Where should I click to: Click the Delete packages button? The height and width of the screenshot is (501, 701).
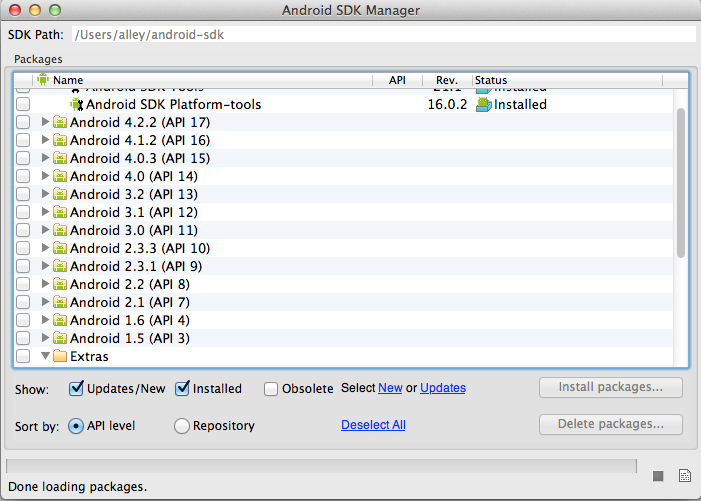611,425
